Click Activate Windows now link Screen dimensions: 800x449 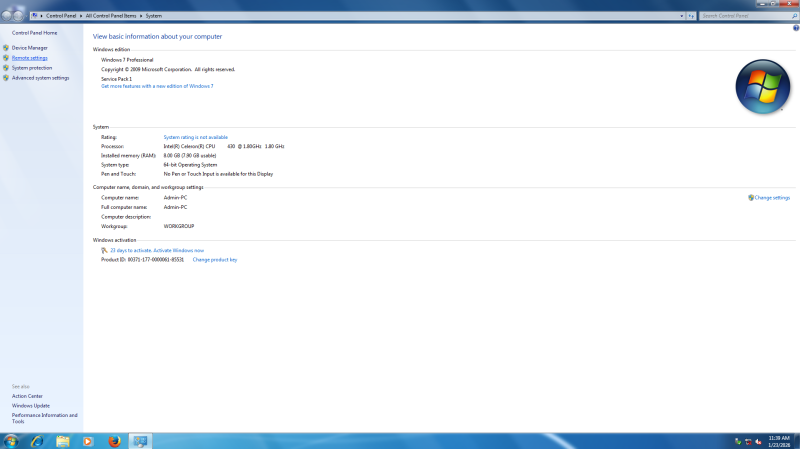click(x=164, y=250)
